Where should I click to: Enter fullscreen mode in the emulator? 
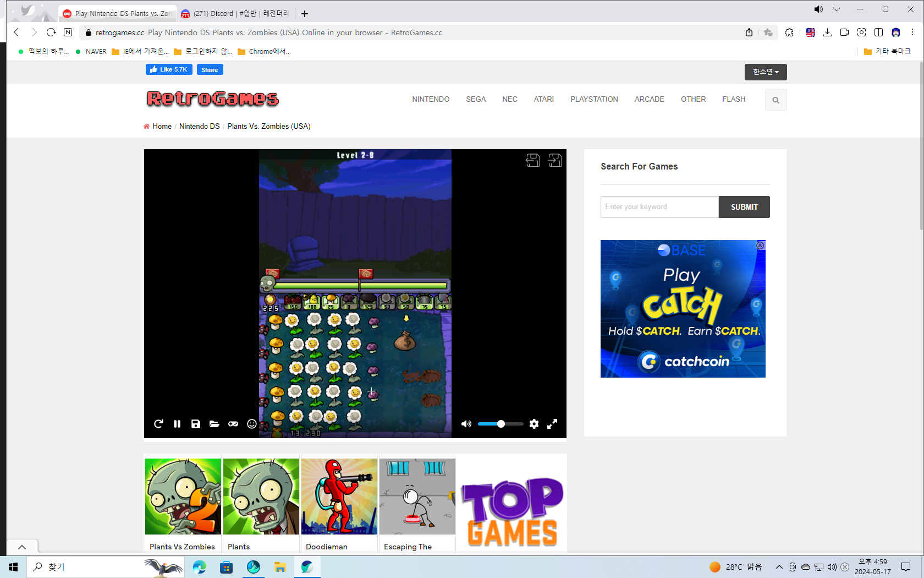tap(552, 424)
